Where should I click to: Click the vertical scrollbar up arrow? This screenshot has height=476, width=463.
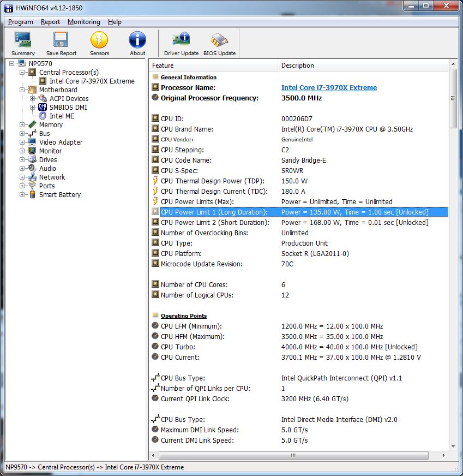pos(453,64)
